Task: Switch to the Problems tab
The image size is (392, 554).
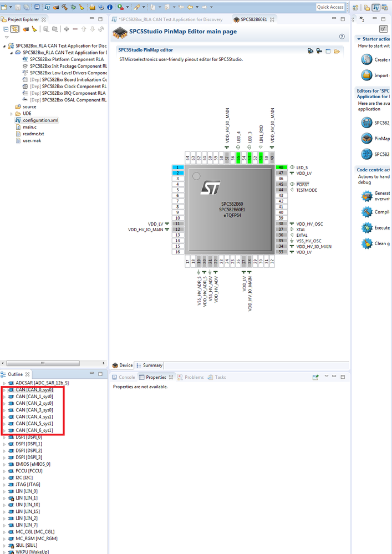Action: click(190, 377)
